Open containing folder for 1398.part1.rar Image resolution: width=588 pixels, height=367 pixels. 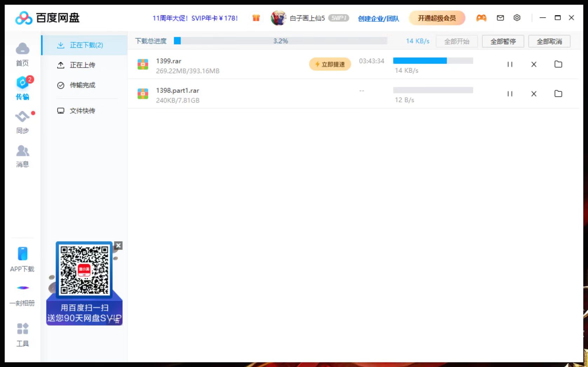558,94
